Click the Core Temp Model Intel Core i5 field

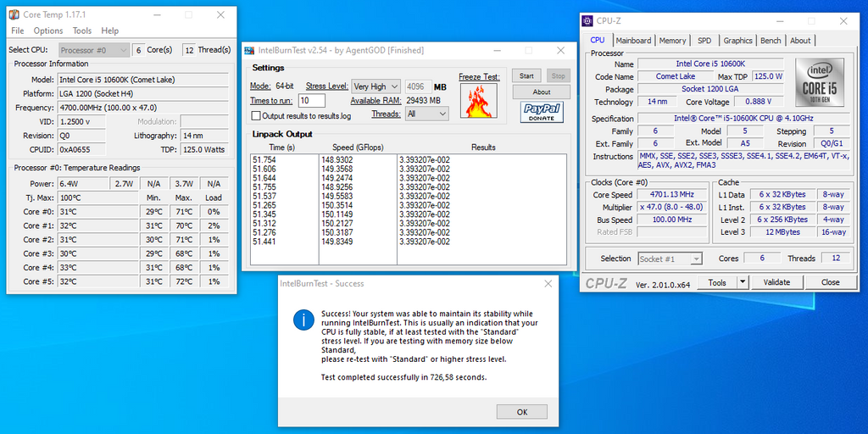click(142, 80)
